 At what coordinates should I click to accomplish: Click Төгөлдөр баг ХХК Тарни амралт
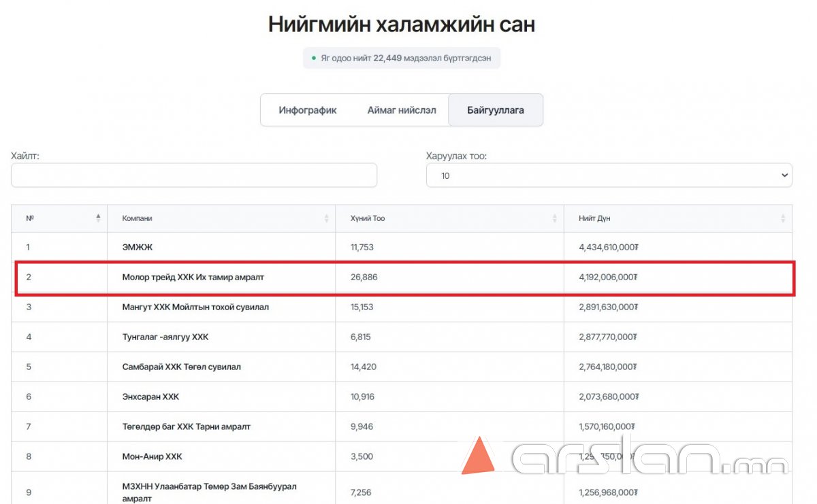pos(186,427)
